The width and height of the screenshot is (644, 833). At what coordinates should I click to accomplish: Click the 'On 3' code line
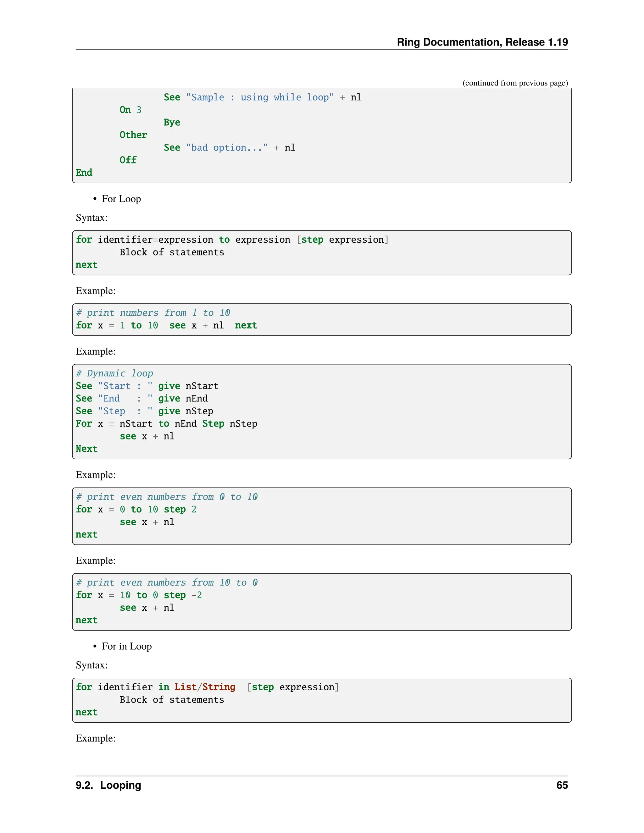(x=130, y=110)
